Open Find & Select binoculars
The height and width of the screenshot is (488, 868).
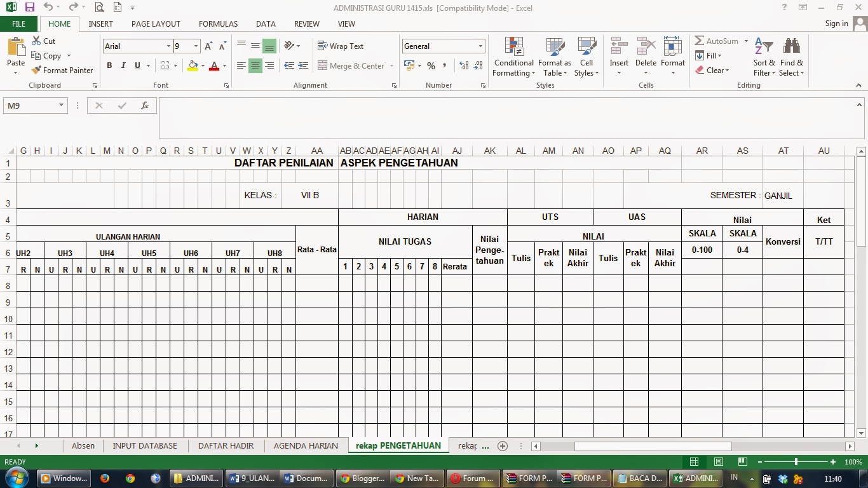(x=792, y=57)
